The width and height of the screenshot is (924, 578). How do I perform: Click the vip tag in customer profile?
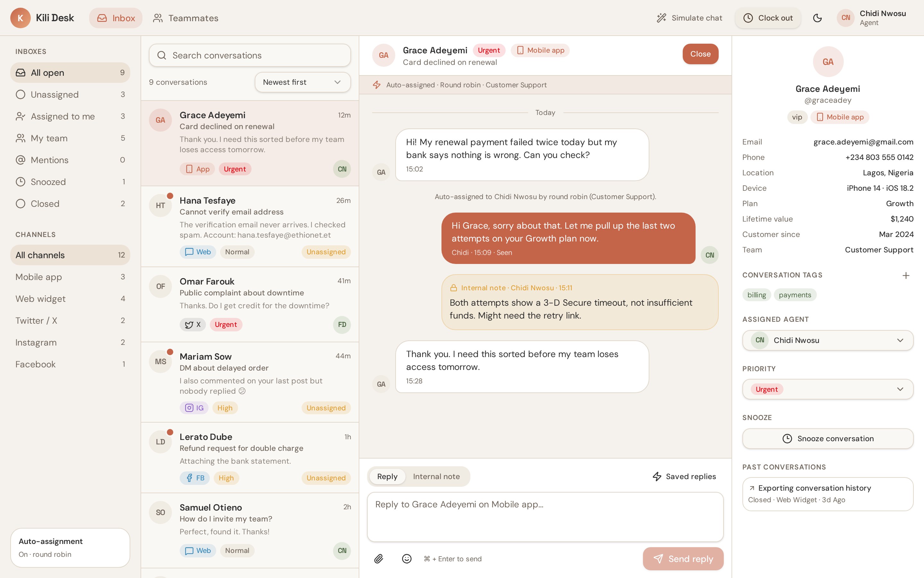pos(797,117)
